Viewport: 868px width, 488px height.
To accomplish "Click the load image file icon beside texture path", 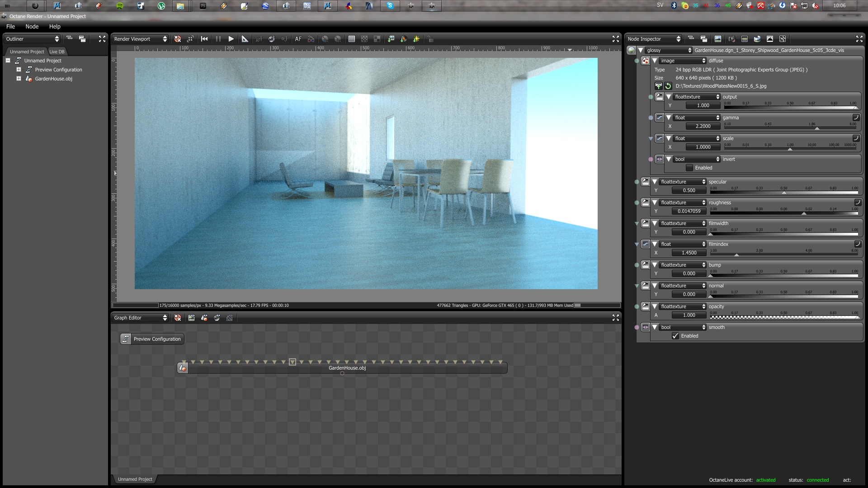I will [x=659, y=86].
